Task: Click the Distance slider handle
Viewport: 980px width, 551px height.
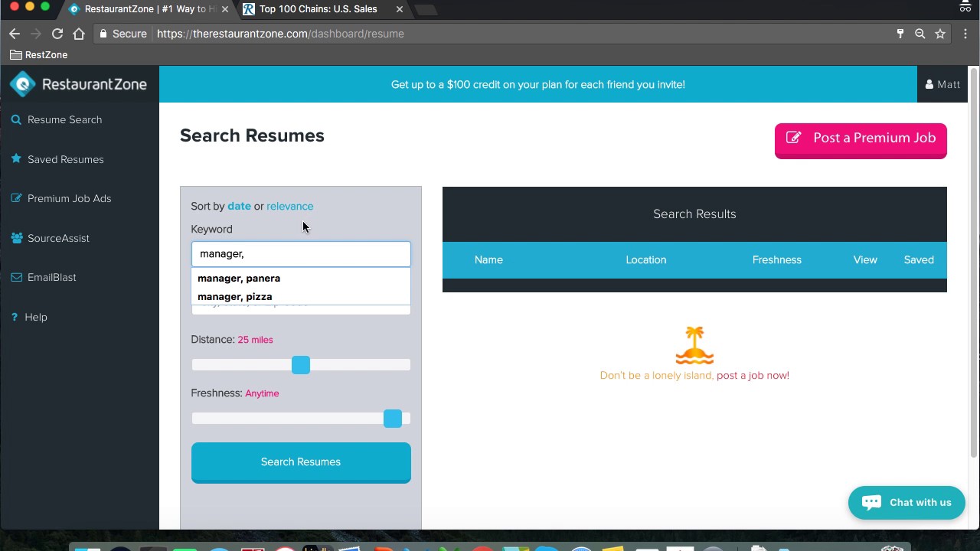Action: tap(301, 365)
